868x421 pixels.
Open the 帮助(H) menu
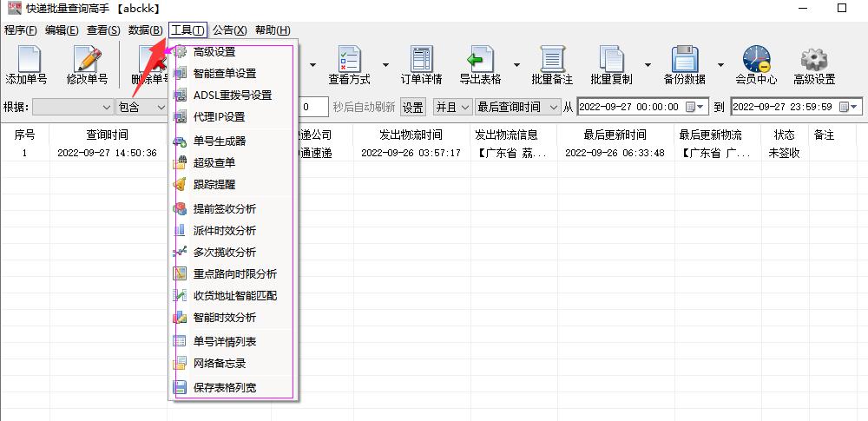click(x=273, y=30)
